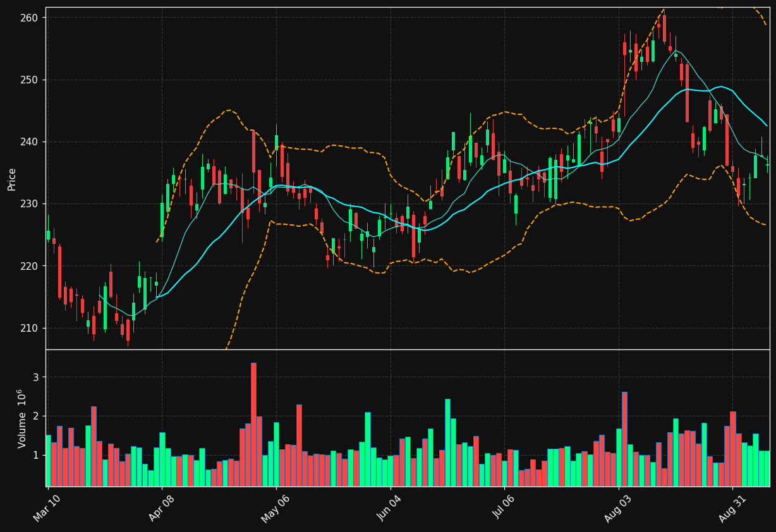
Task: Click the 'Aug 03' date axis label
Action: tap(617, 509)
